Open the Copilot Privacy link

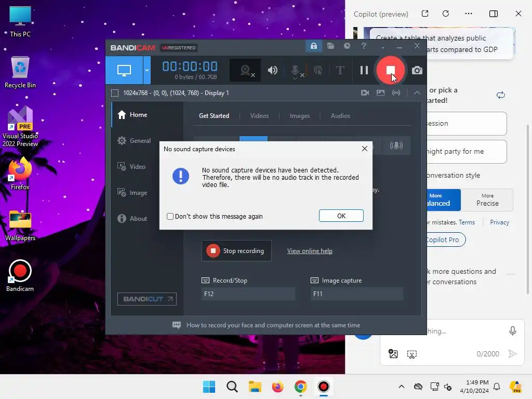tap(499, 222)
